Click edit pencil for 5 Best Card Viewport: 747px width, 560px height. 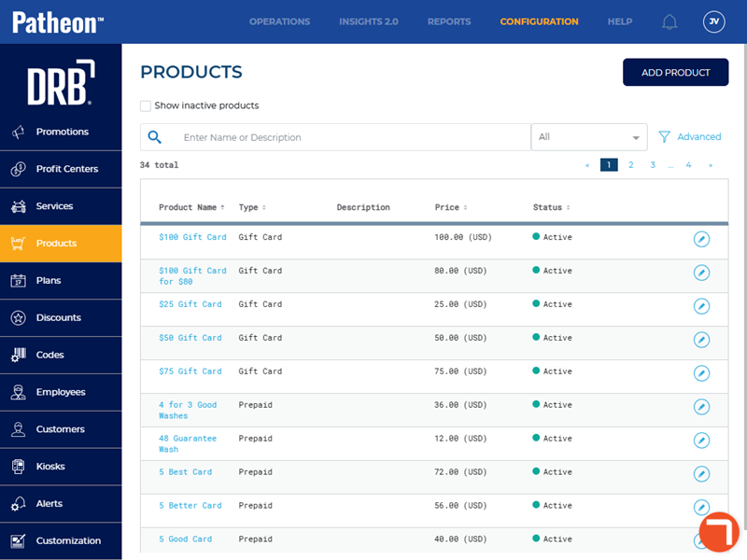(701, 474)
